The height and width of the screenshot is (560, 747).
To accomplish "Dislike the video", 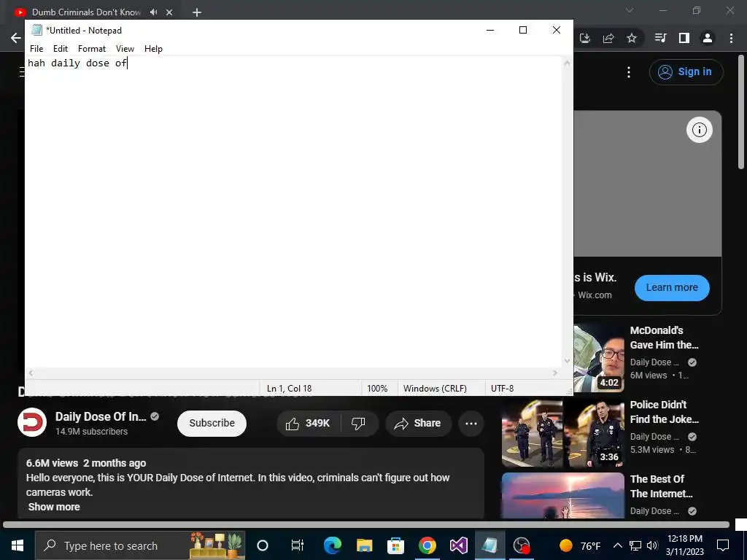I will point(358,424).
